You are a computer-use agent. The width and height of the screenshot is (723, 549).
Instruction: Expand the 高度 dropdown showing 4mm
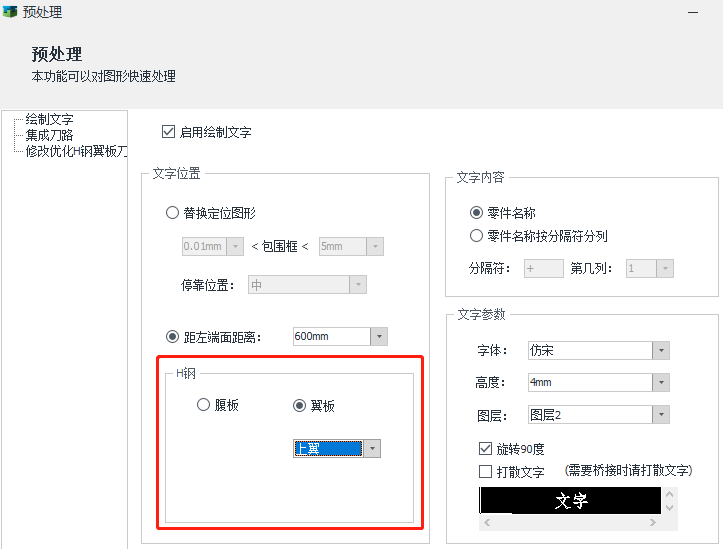pyautogui.click(x=660, y=382)
